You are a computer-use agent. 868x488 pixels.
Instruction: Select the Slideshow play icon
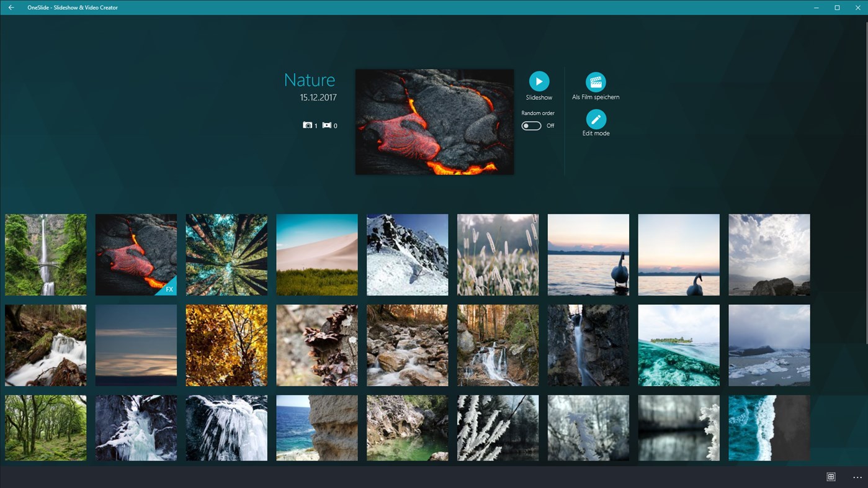pyautogui.click(x=539, y=81)
